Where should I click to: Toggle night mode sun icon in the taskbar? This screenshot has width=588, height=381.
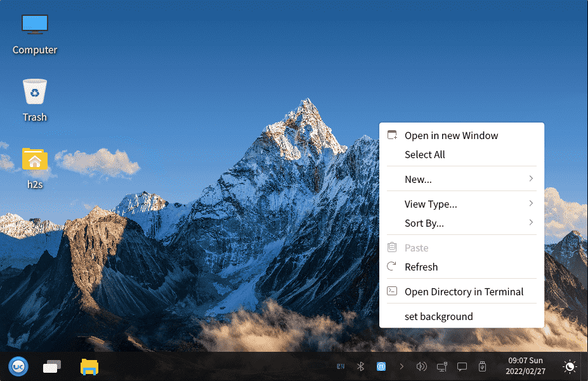tap(570, 366)
